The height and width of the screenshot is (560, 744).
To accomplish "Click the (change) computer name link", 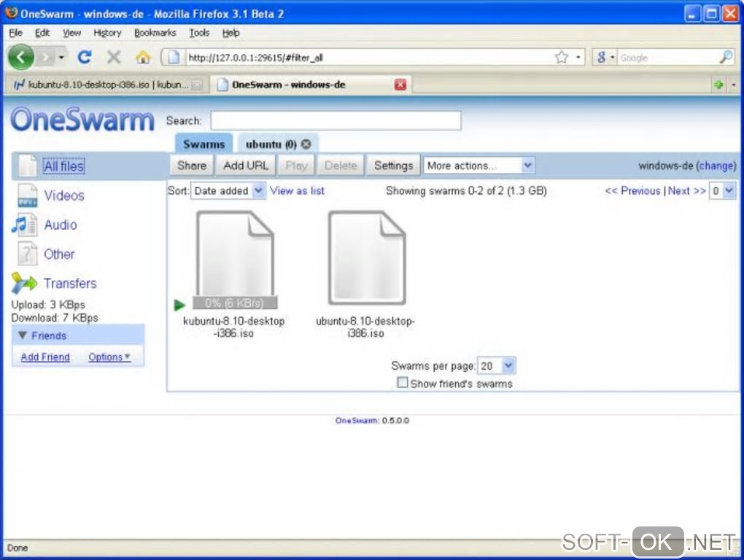I will click(716, 166).
